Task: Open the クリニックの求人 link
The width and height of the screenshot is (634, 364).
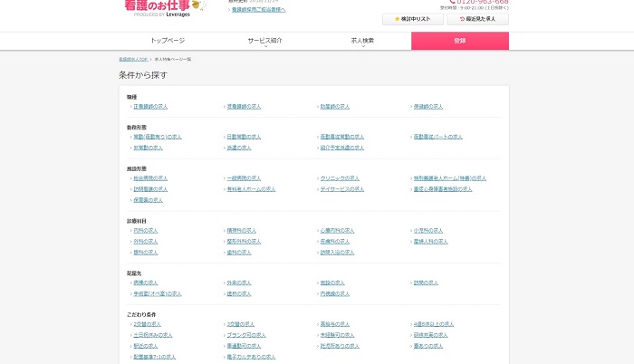Action: pos(340,178)
